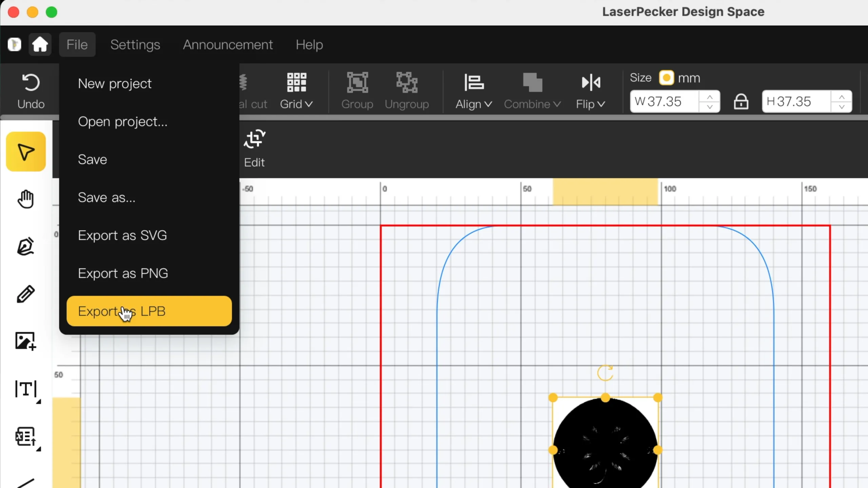The width and height of the screenshot is (868, 488).
Task: Click the width W input field
Action: pos(665,101)
